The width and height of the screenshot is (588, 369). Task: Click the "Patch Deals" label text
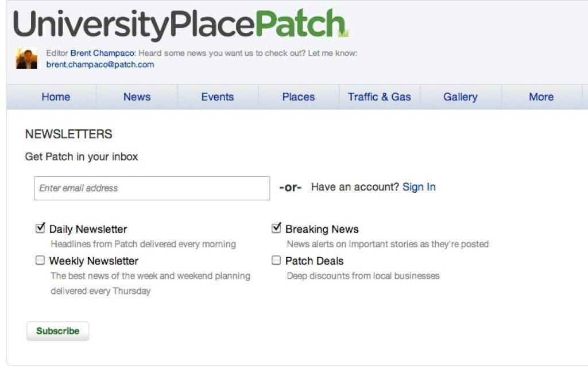(314, 261)
